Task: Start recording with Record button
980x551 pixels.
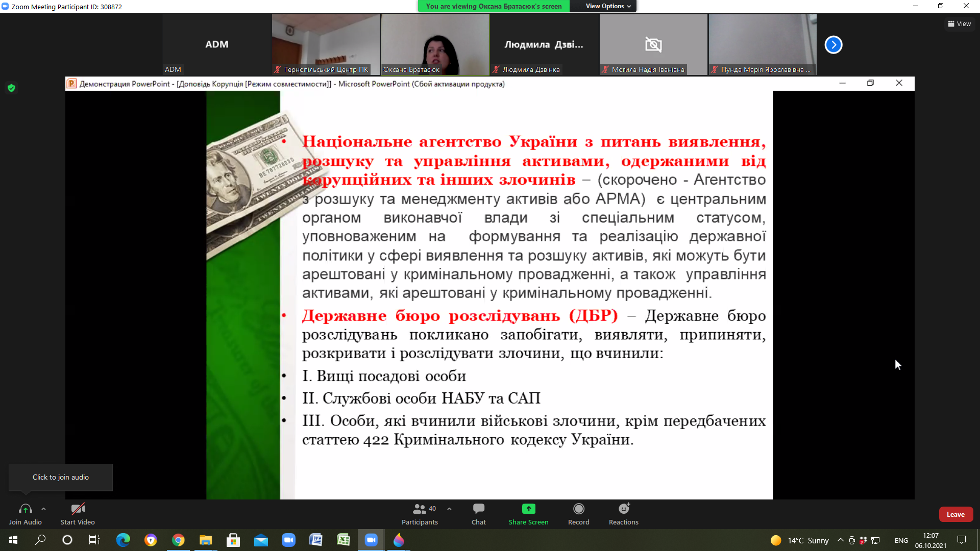Action: pos(579,514)
